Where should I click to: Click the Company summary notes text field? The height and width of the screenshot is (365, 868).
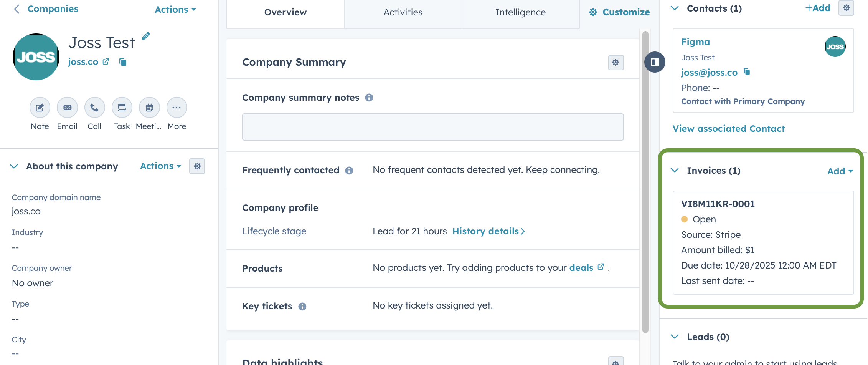coord(432,127)
